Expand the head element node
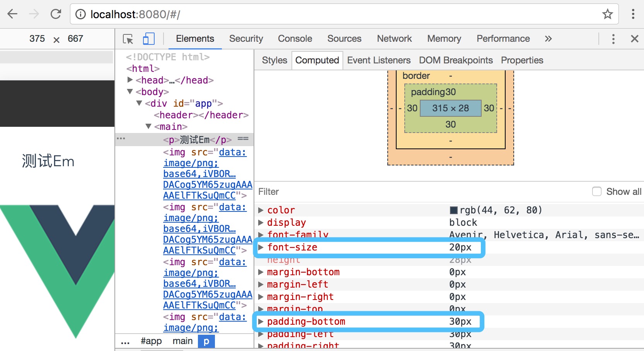The width and height of the screenshot is (644, 351). coord(130,80)
